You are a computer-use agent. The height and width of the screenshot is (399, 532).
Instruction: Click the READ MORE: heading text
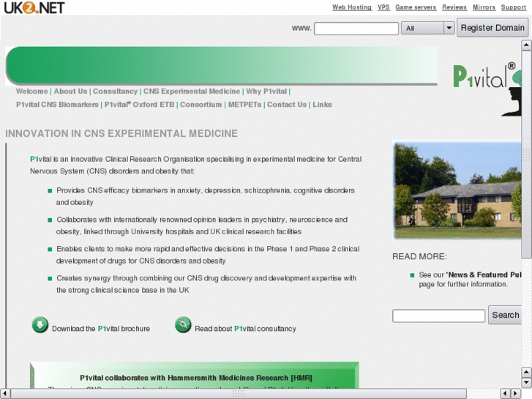(x=419, y=256)
